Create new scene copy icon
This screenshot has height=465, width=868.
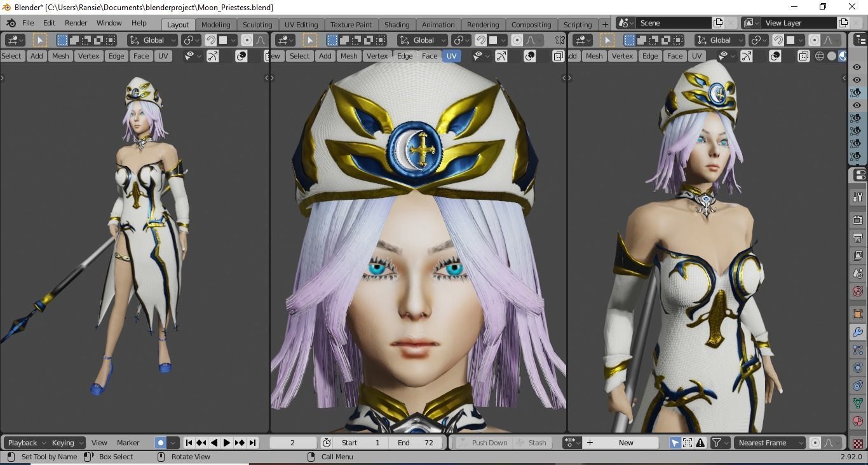718,23
